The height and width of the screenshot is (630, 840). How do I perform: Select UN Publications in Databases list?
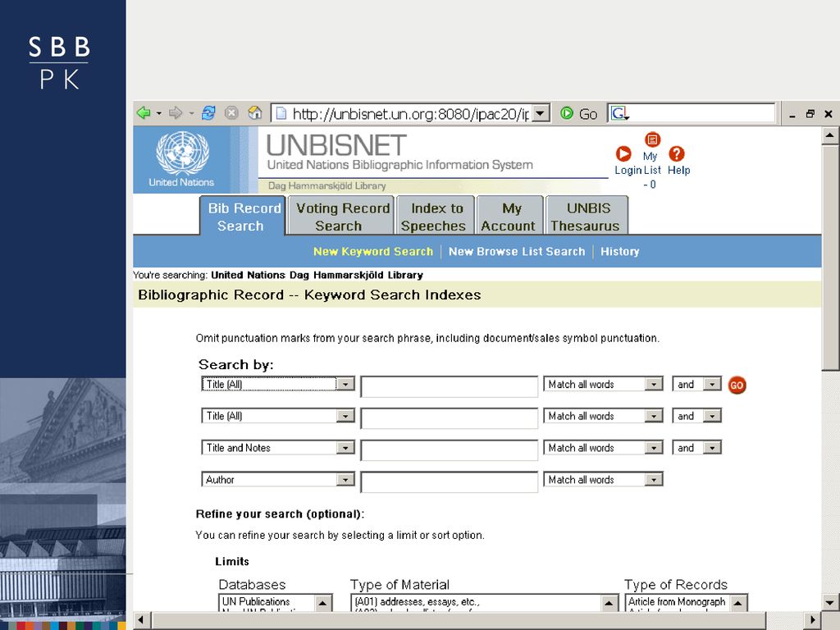[256, 601]
